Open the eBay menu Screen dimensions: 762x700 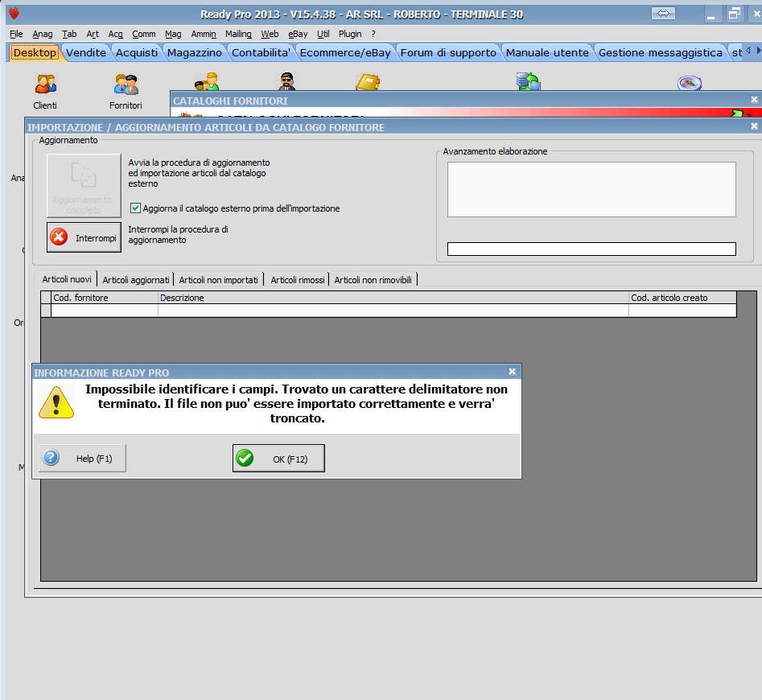298,34
